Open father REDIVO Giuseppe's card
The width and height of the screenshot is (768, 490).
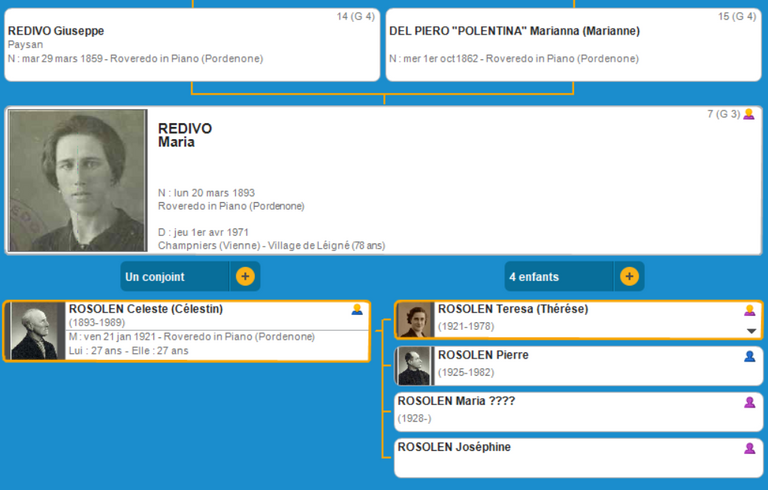190,44
